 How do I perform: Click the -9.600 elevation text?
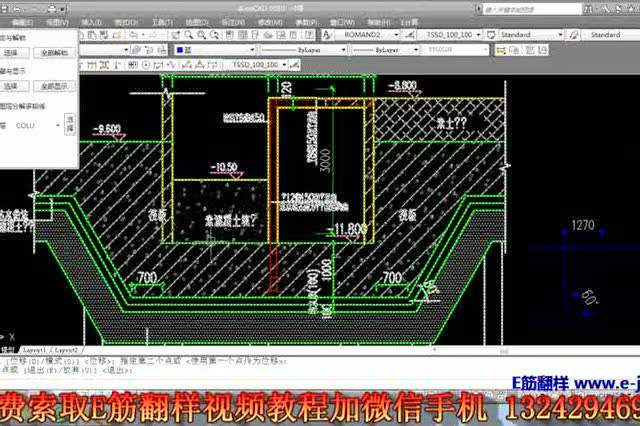pos(107,129)
